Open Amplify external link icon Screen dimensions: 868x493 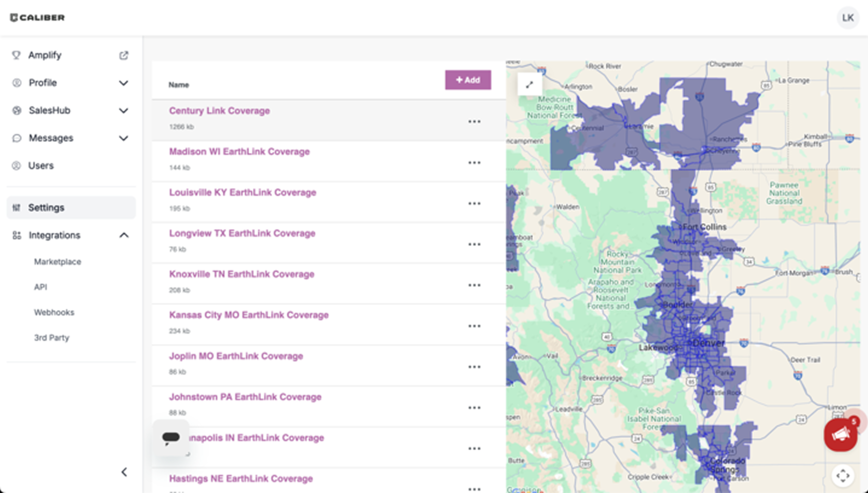tap(124, 55)
